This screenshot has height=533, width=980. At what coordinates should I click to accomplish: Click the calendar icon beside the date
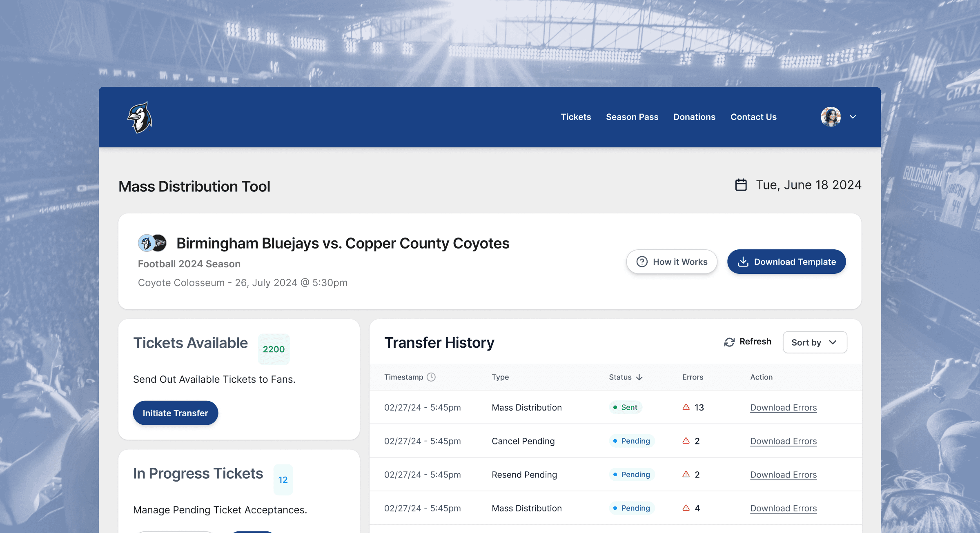[741, 185]
